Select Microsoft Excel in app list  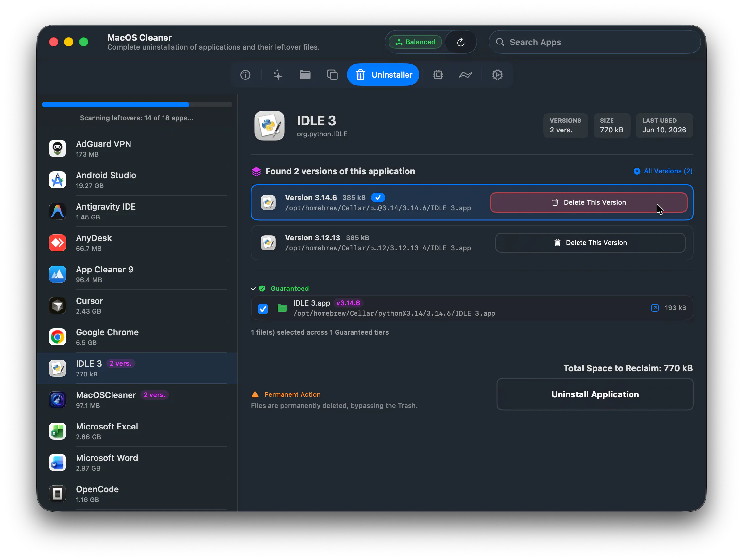138,431
